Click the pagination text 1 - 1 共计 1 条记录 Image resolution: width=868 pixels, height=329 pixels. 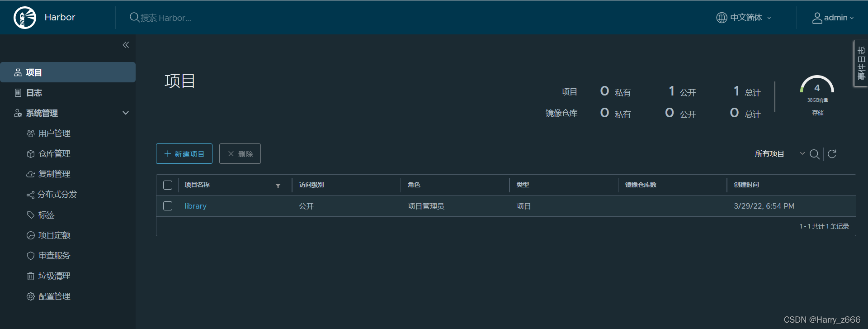824,226
